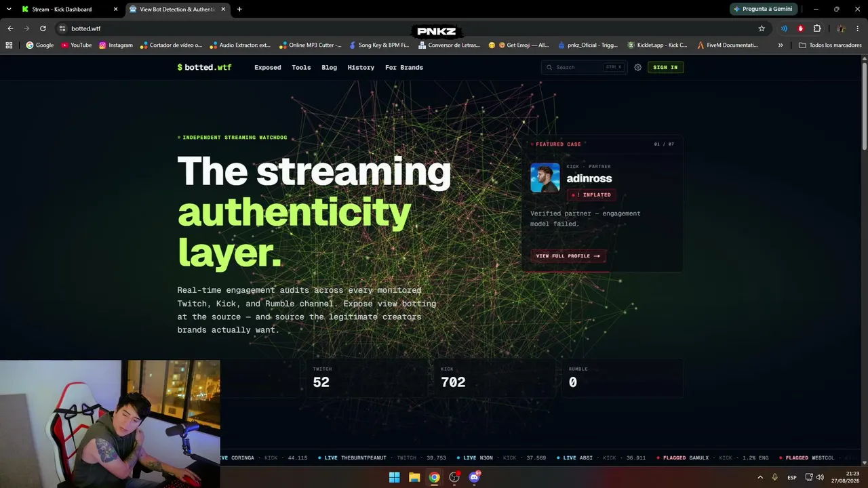Open the blue sound extension icon
Screen dimensions: 868x488
(785, 28)
